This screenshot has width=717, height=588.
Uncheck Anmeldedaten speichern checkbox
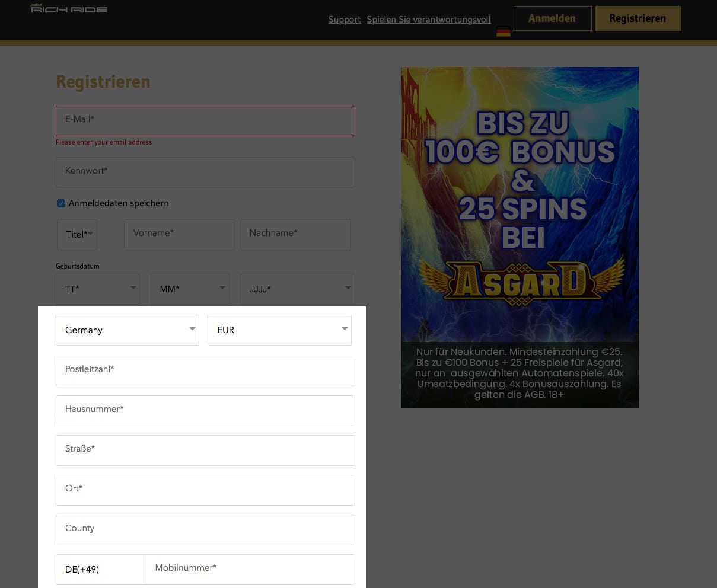[61, 203]
